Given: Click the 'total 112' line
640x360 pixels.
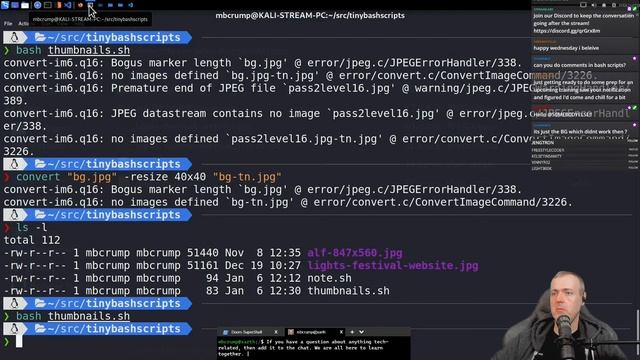Looking at the screenshot, I should click(x=32, y=240).
